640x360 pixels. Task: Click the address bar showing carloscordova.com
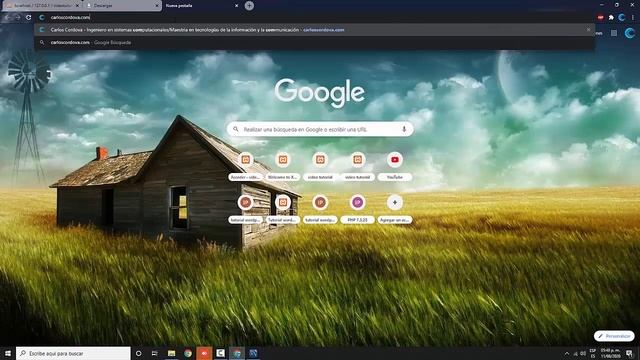click(x=314, y=17)
